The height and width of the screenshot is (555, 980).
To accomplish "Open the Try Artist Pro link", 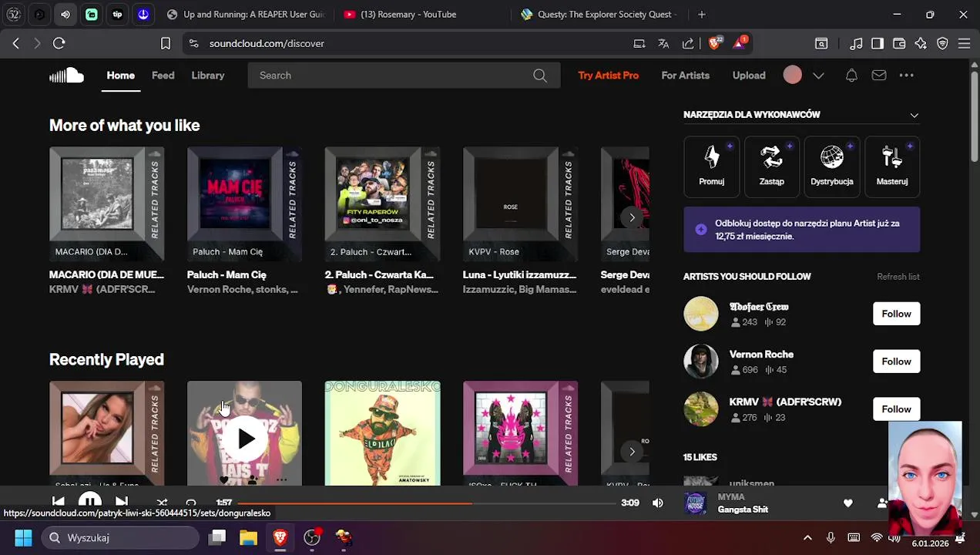I will 608,76.
